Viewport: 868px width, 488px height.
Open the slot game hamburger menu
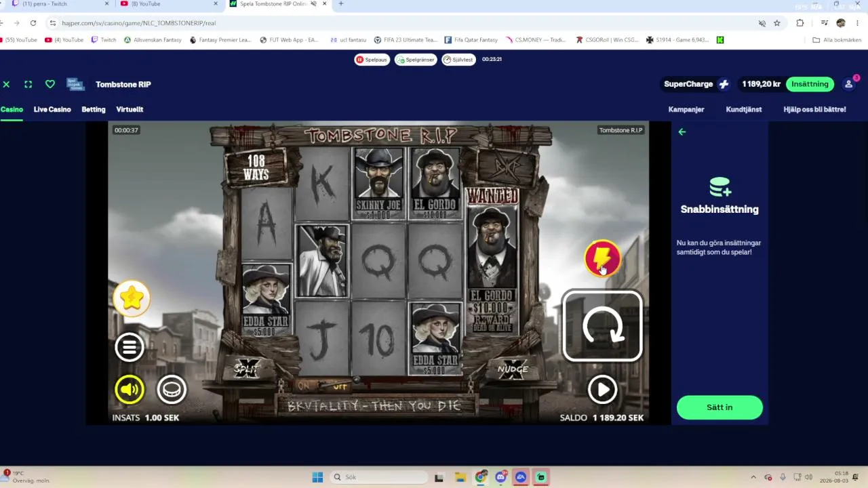tap(130, 347)
